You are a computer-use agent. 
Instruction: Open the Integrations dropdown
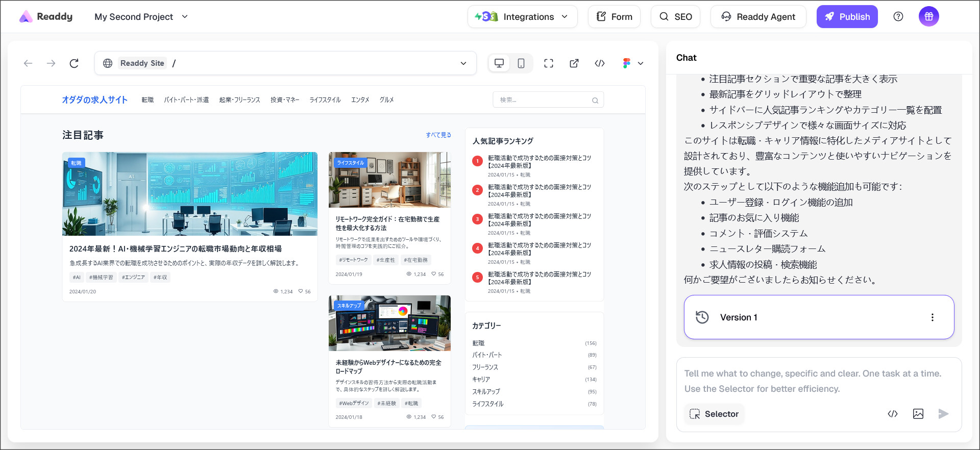522,17
